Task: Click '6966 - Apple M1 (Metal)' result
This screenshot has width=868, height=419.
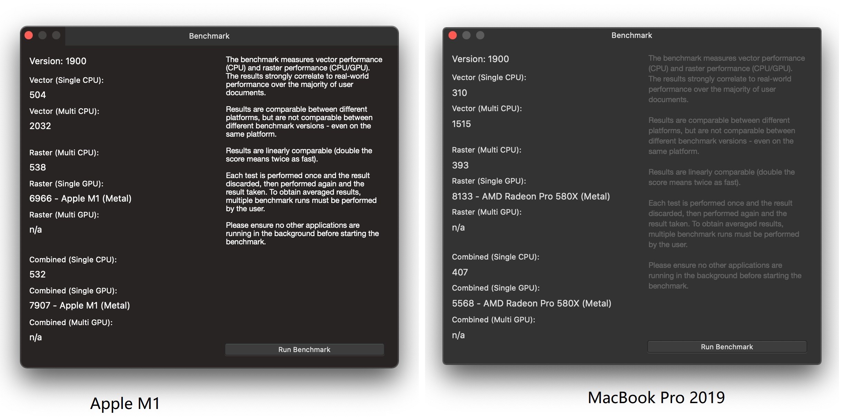Action: (x=80, y=198)
